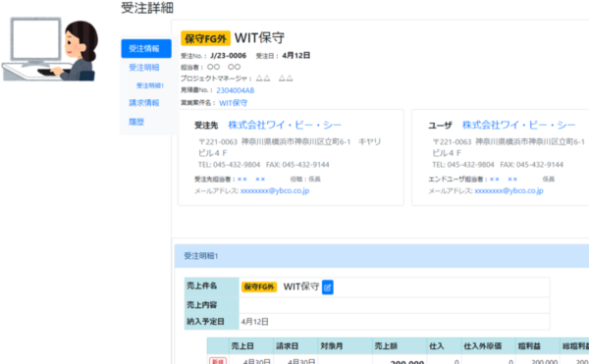Click the 受注詳細 page title

click(x=147, y=8)
